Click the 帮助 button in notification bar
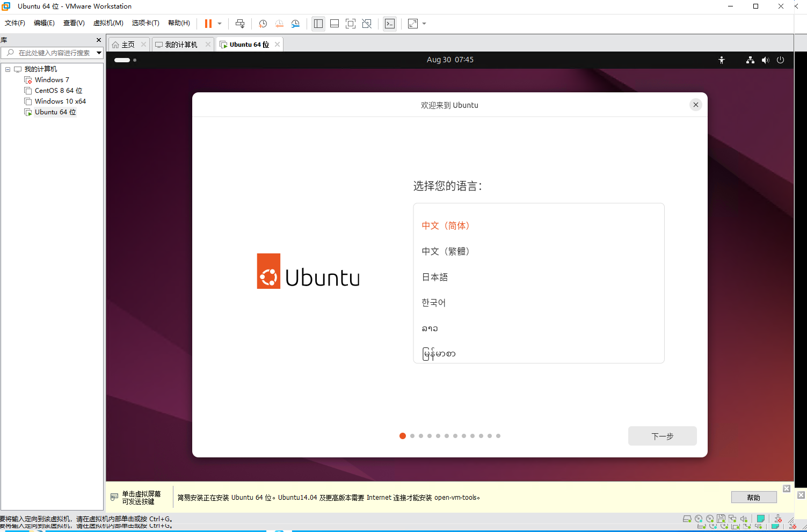Screen dimensions: 807x532 [753, 498]
